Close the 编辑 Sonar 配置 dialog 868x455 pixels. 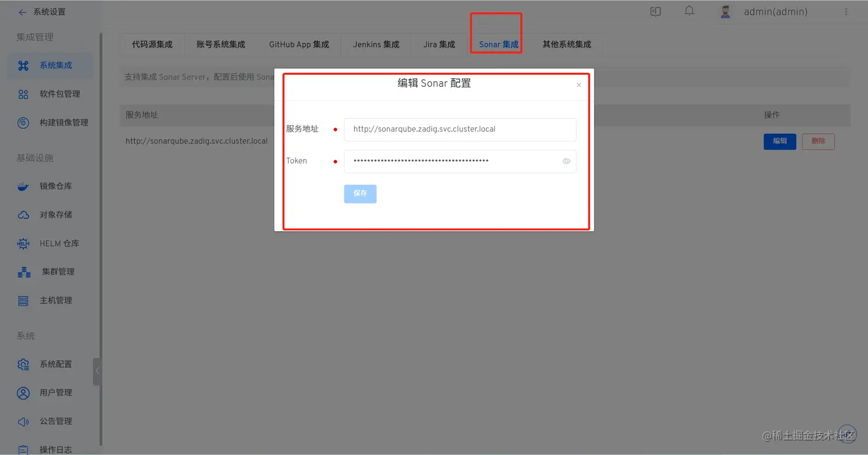point(579,85)
